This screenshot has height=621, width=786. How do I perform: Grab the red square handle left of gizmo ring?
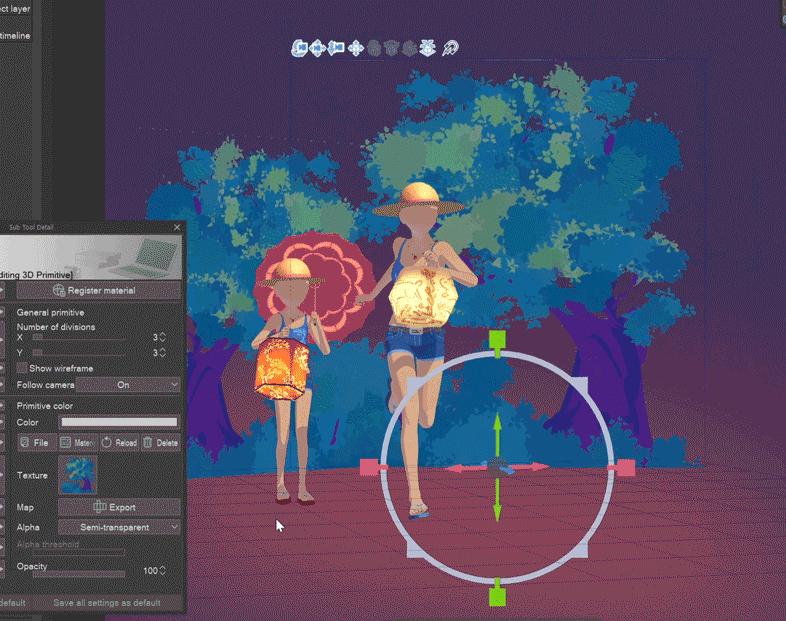(x=369, y=468)
